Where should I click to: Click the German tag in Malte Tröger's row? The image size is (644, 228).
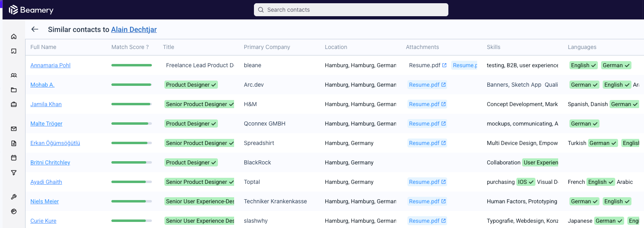click(584, 124)
